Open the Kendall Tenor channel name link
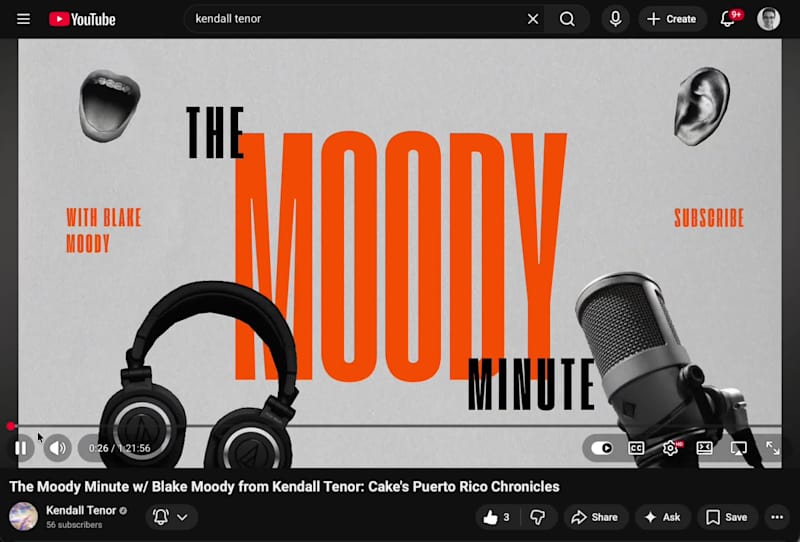Screen dimensions: 800x542 coord(81,510)
